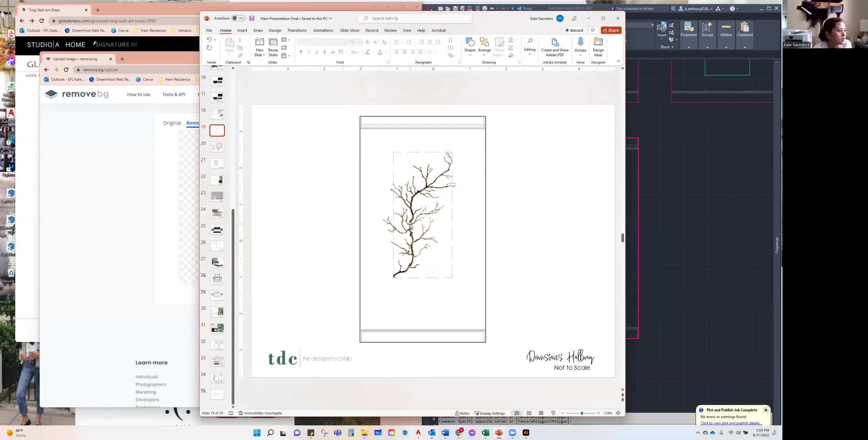
Task: Open the font name combo box
Action: tap(323, 42)
